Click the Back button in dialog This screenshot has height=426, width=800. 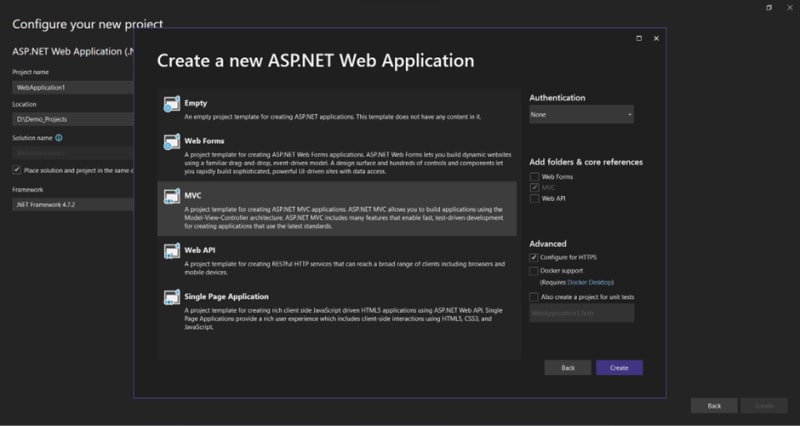pos(568,368)
